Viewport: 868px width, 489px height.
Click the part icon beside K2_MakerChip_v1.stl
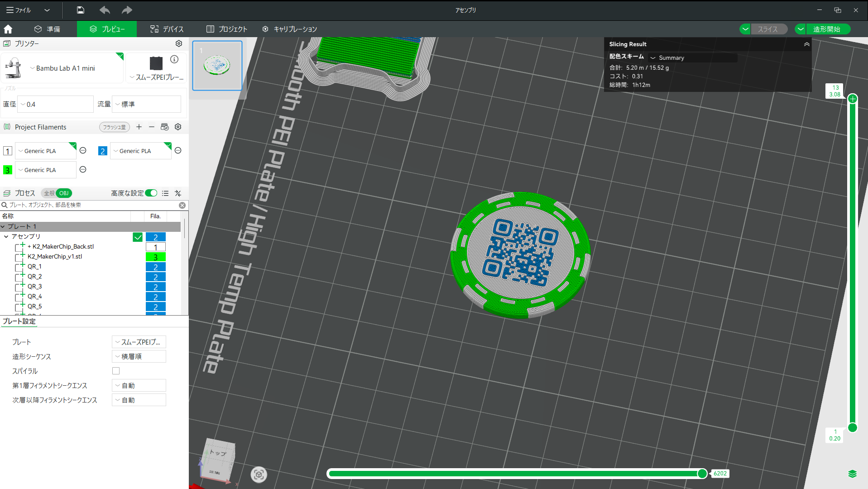click(x=19, y=256)
